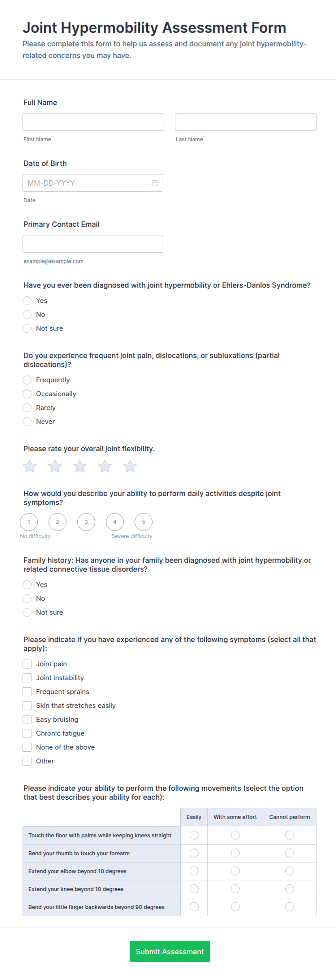This screenshot has height=980, width=336.
Task: Rate joint flexibility with the first star
Action: click(x=30, y=466)
